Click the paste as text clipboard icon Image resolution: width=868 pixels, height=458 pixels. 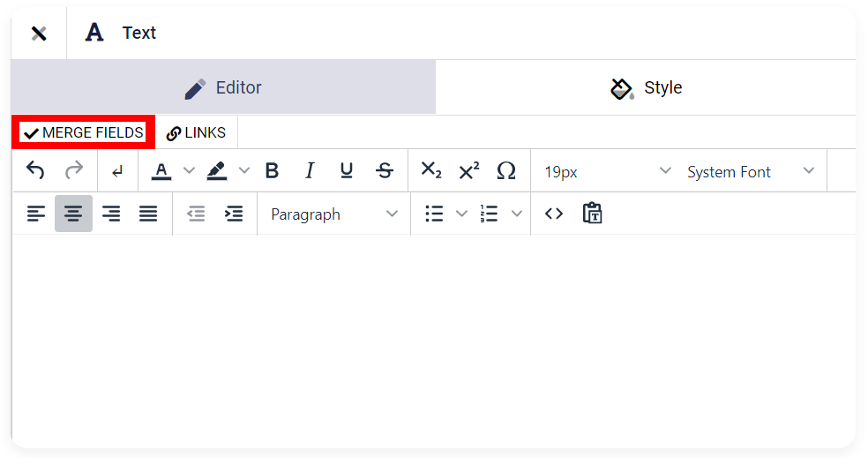[x=592, y=214]
